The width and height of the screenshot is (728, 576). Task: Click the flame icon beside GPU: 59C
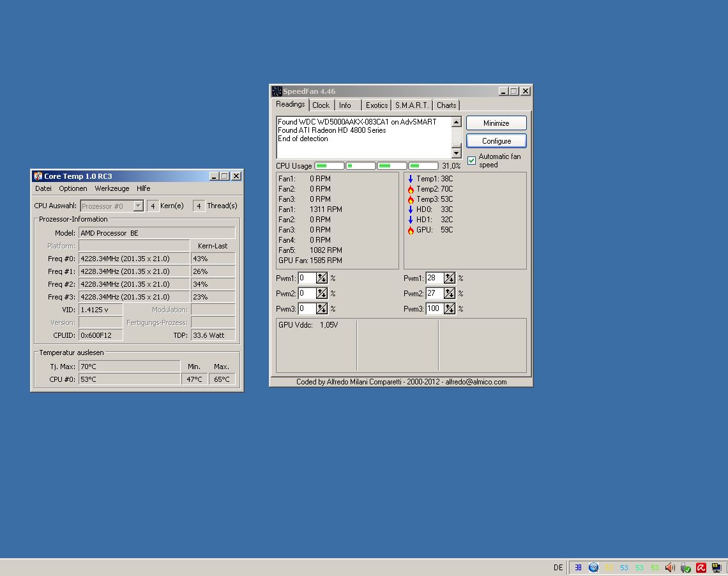click(411, 230)
